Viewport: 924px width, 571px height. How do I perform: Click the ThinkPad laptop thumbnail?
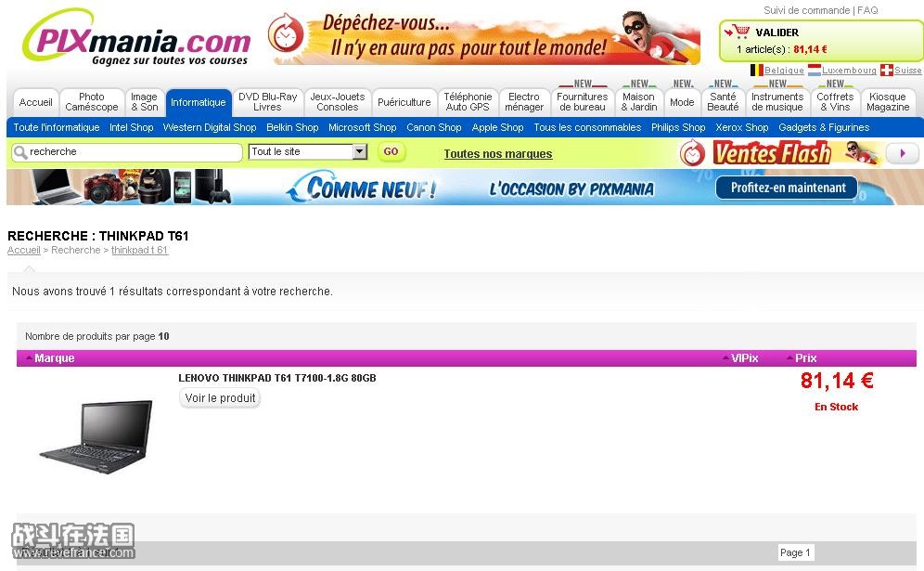point(97,436)
